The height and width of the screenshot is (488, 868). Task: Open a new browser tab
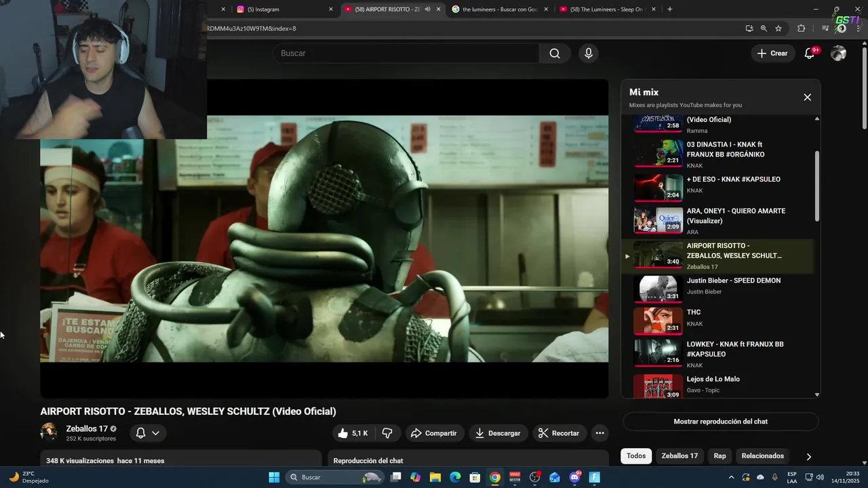tap(670, 9)
